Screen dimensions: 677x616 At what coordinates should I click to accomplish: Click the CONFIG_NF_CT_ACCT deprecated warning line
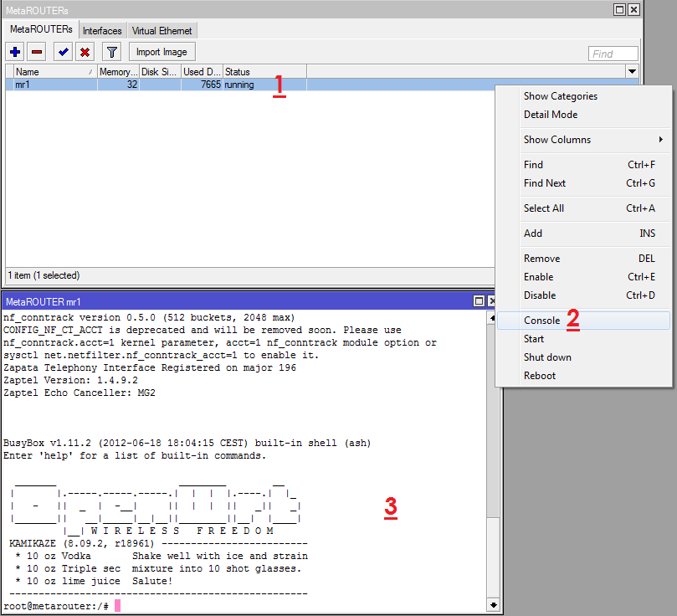(x=203, y=331)
